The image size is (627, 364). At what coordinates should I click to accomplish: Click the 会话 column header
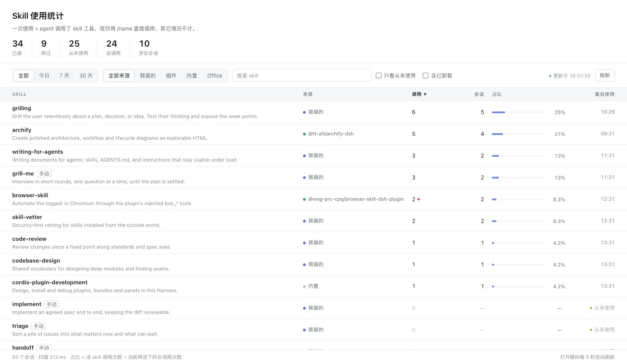479,94
